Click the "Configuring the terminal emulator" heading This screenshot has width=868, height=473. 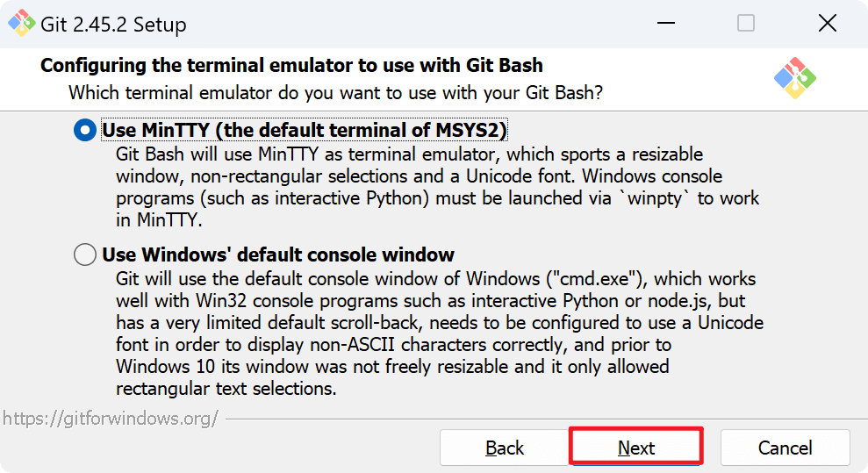(x=291, y=66)
